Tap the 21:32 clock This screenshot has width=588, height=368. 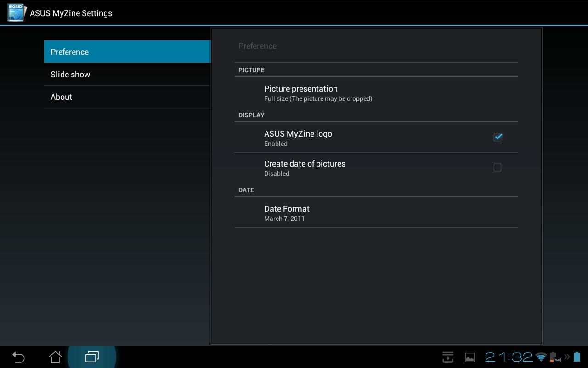click(509, 357)
